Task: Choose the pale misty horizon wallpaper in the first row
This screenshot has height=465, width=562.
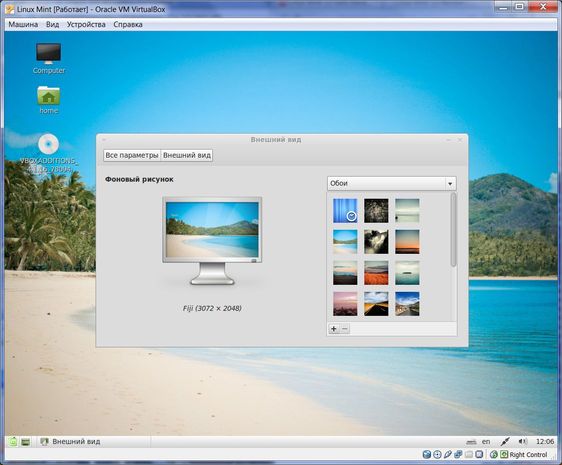Action: pos(407,211)
